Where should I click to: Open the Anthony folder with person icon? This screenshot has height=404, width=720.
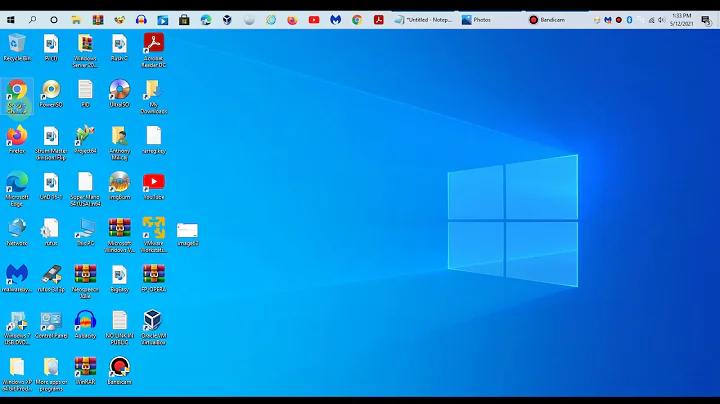119,143
